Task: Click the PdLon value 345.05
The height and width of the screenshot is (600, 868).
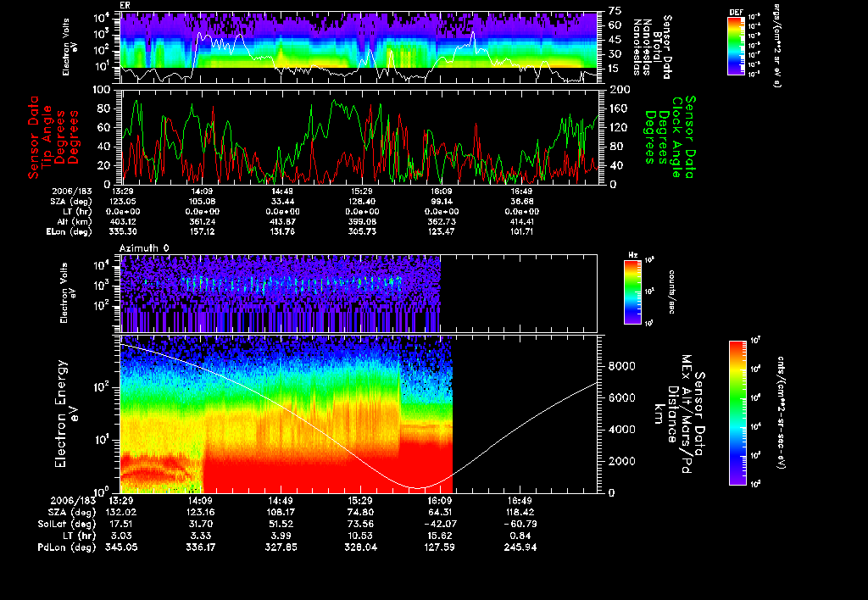Action: click(x=121, y=547)
